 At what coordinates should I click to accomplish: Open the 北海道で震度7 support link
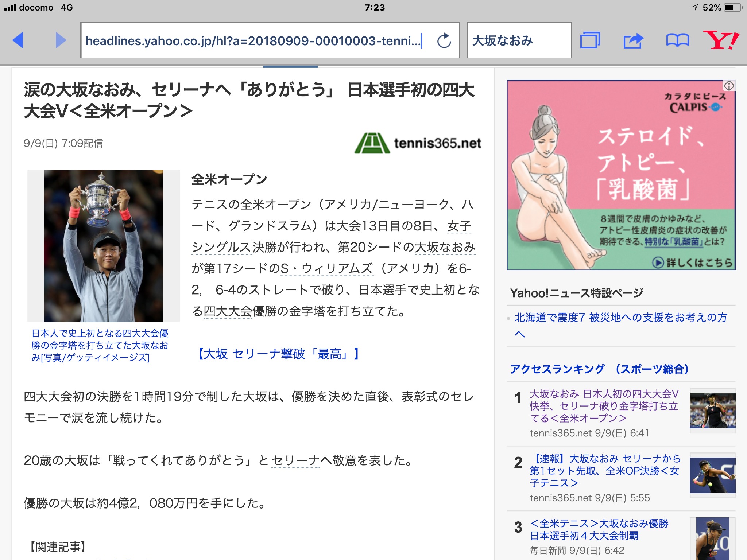click(620, 318)
